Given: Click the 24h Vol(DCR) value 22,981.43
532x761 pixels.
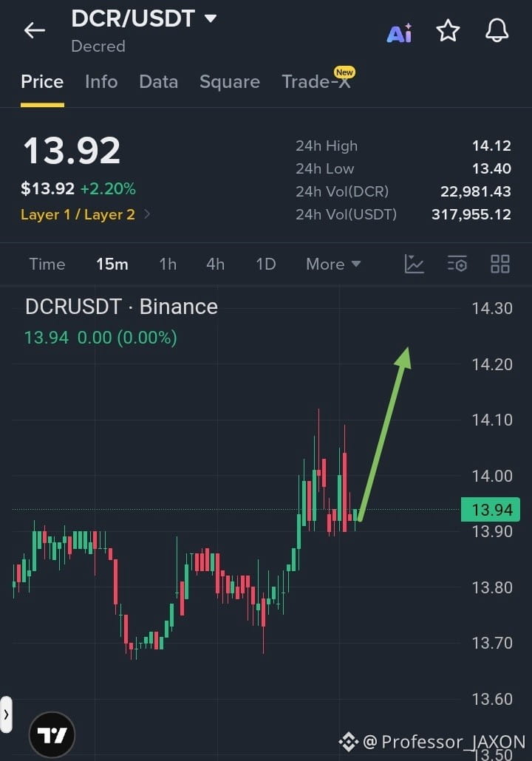Looking at the screenshot, I should [x=476, y=191].
